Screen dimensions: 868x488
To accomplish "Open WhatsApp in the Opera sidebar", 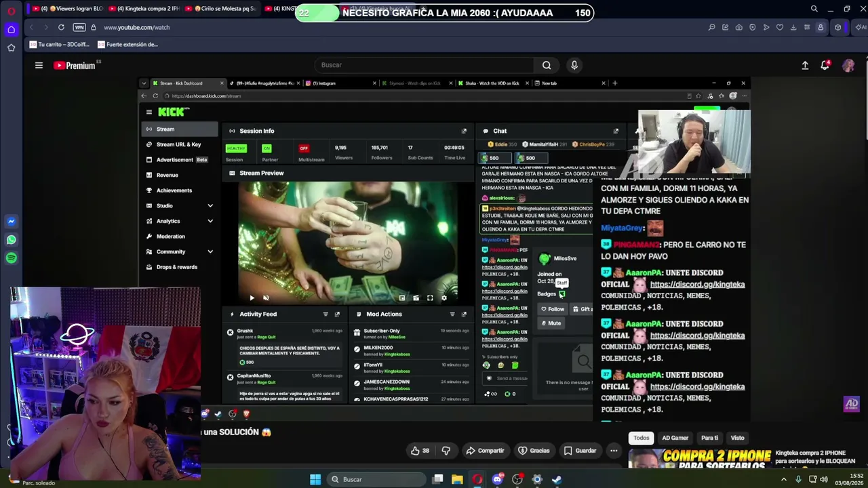I will [x=11, y=240].
